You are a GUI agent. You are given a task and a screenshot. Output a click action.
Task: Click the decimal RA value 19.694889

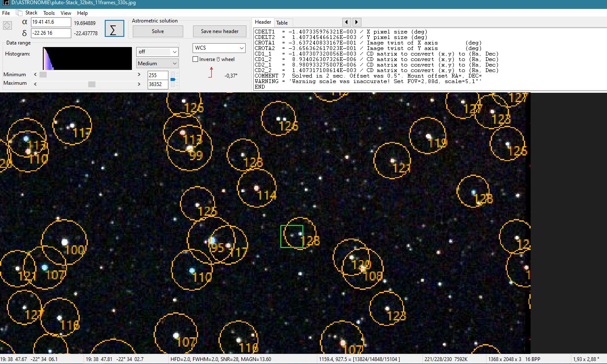[x=85, y=23]
